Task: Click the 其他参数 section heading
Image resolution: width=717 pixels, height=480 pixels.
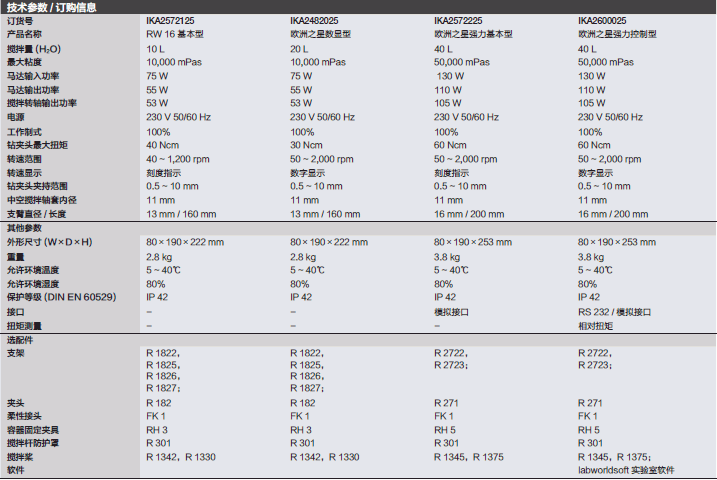Action: [24, 228]
